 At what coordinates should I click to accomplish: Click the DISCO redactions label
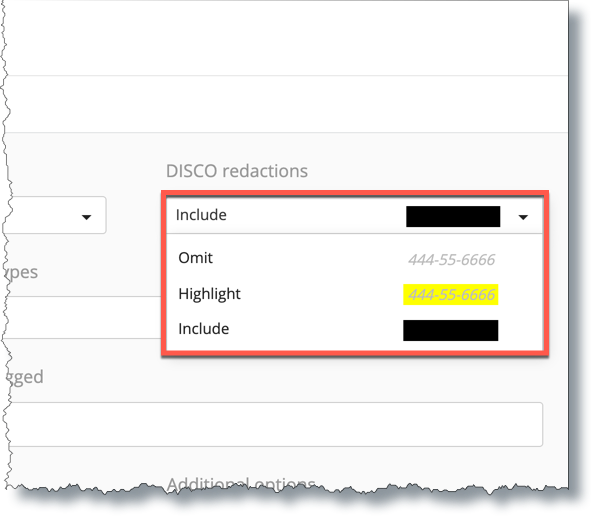coord(237,171)
